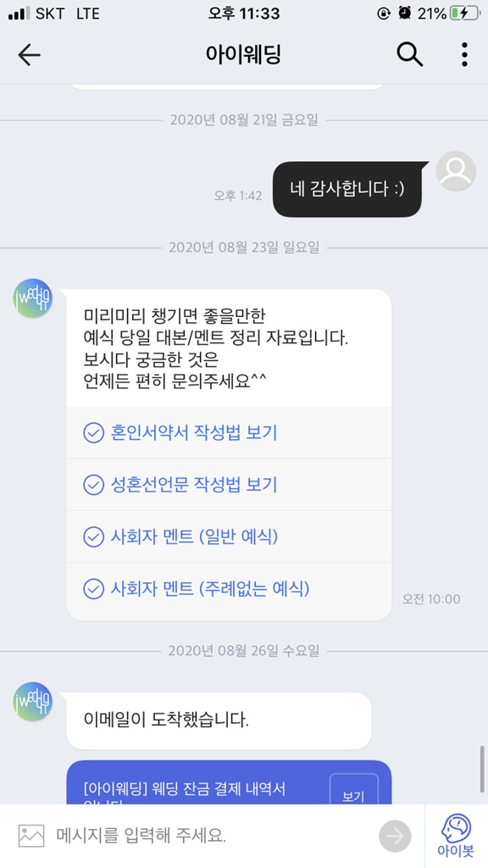This screenshot has height=868, width=488.
Task: Tap check circle beside 성혼선언문 작성법
Action: [x=93, y=485]
